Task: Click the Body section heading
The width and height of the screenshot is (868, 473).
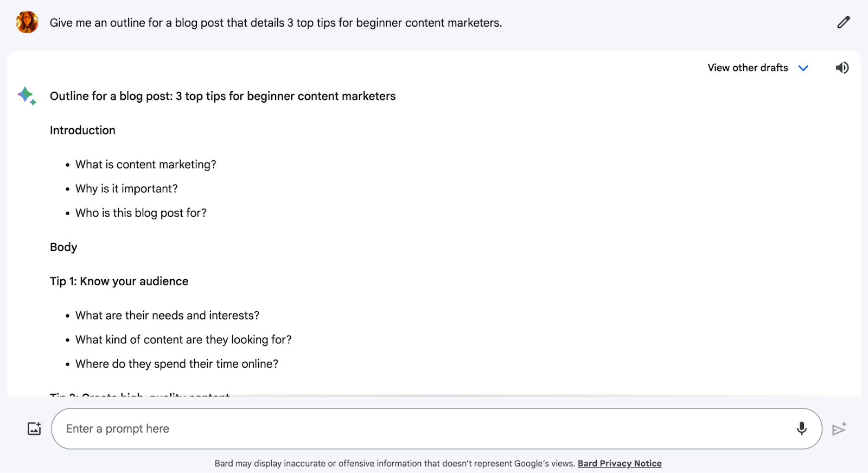Action: (63, 247)
